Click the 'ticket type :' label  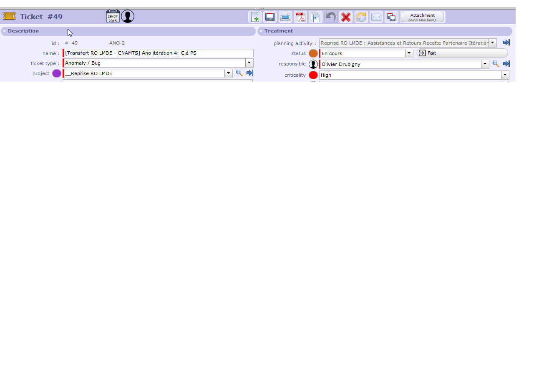click(x=45, y=63)
